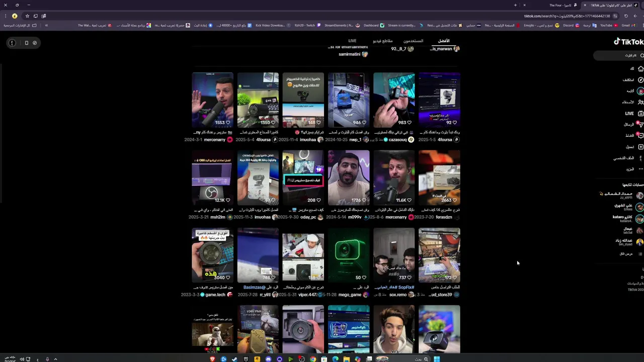The width and height of the screenshot is (644, 362).
Task: Click the Following avatar icon in sidebar
Action: point(640,91)
